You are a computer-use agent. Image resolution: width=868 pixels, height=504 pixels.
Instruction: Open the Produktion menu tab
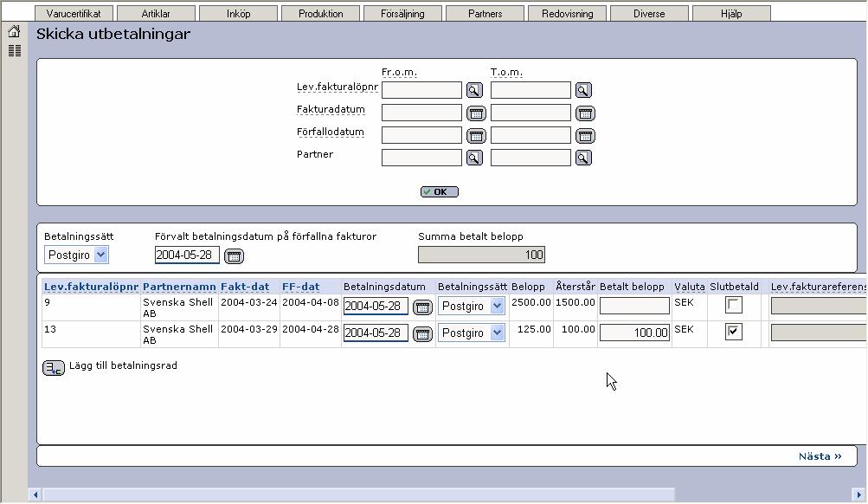click(320, 13)
